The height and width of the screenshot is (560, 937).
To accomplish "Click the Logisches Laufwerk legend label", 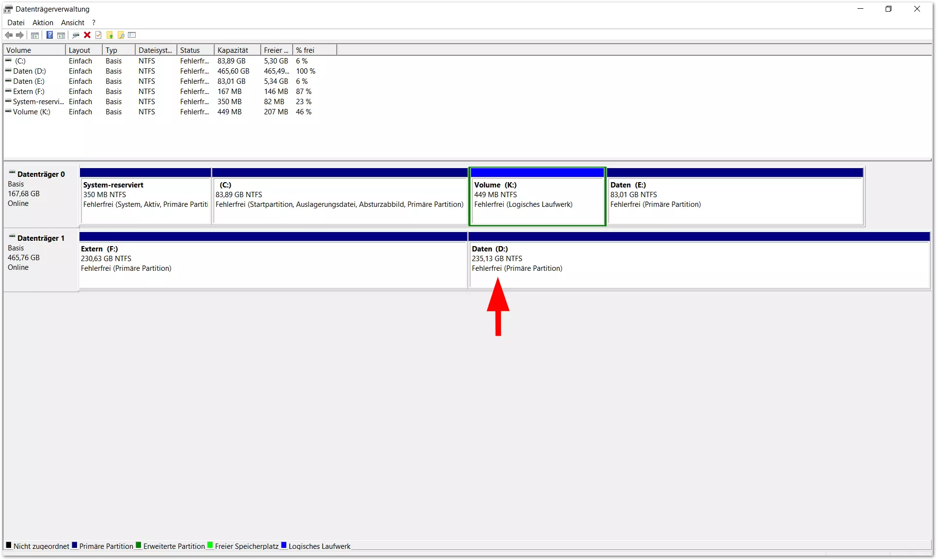I will 319,546.
